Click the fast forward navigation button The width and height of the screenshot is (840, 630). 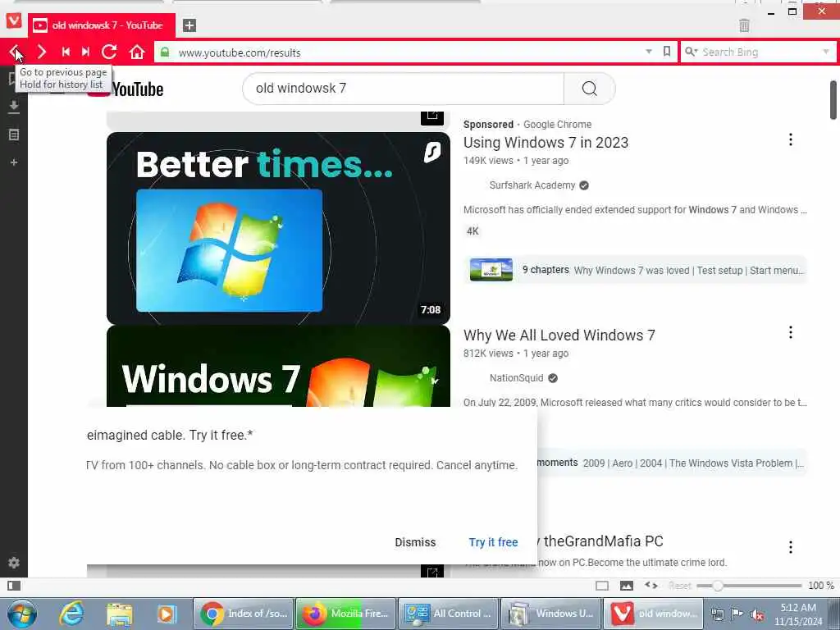coord(85,52)
